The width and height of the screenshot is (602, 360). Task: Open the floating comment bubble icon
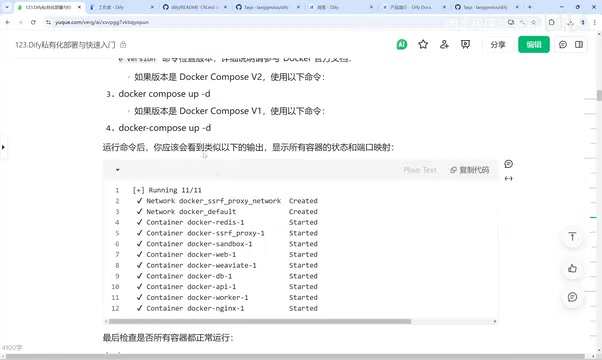572,297
